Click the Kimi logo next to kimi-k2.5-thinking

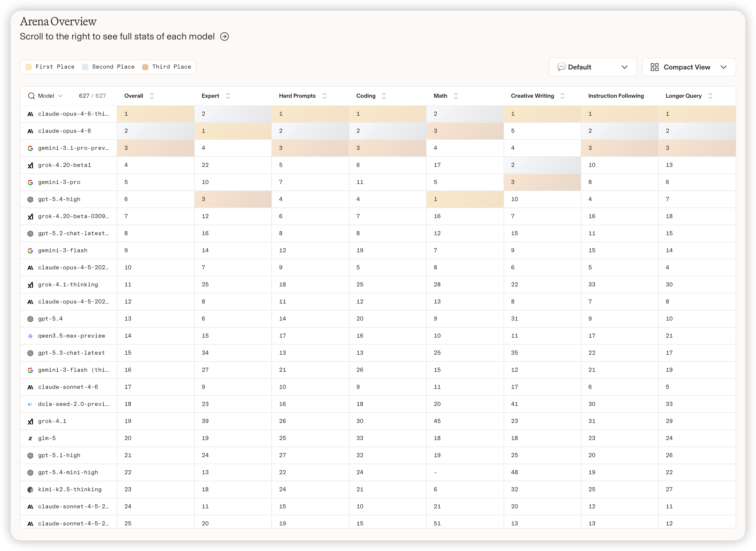[30, 489]
